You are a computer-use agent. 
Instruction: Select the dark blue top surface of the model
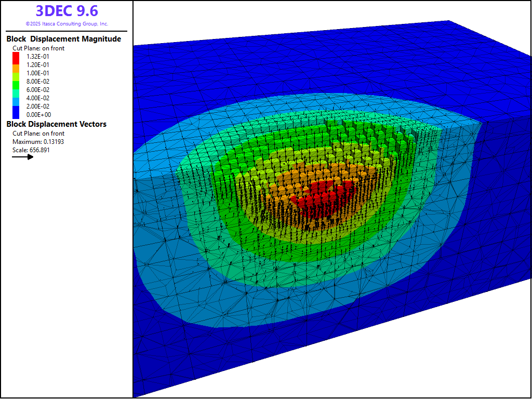click(x=312, y=57)
